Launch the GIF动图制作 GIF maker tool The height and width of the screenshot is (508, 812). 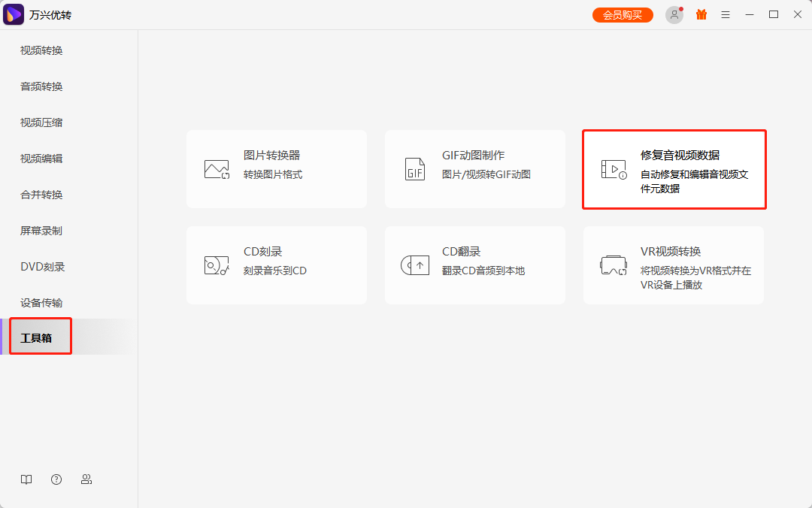474,168
